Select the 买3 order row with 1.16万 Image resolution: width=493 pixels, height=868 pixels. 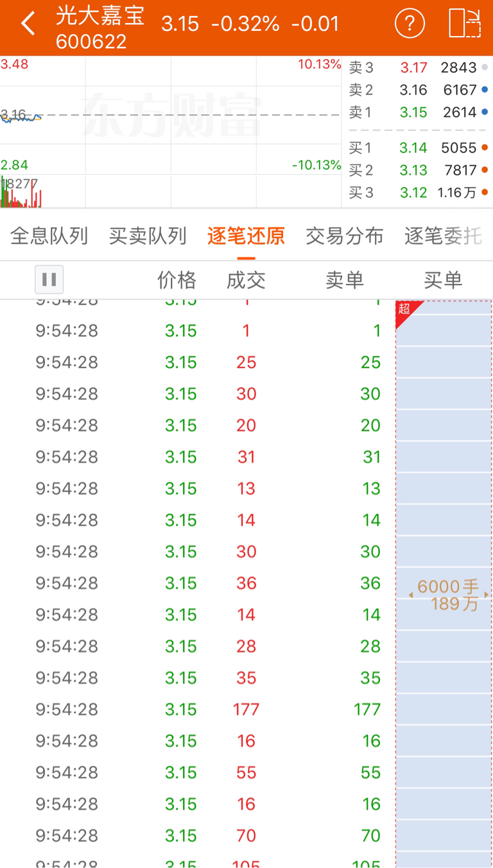pyautogui.click(x=418, y=192)
